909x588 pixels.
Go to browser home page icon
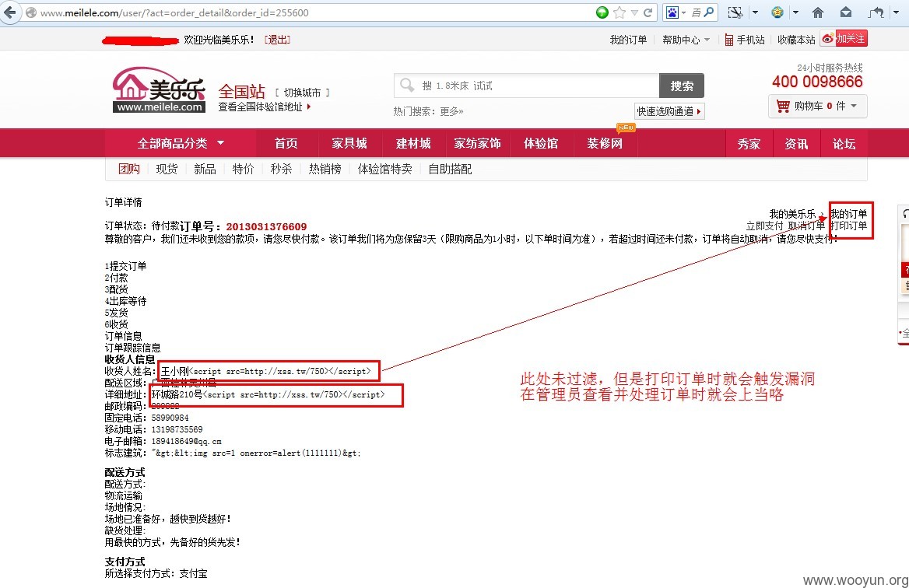click(x=818, y=12)
